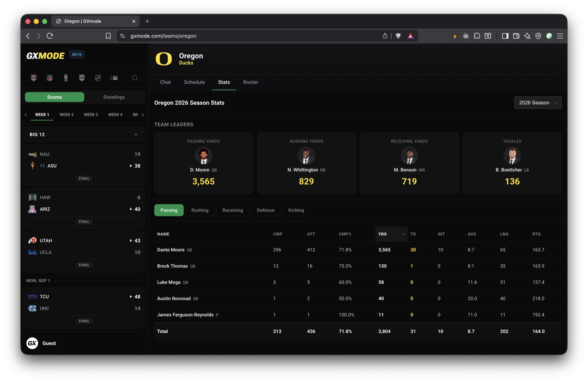Screen dimensions: 588x382
Task: Select the NFL league icon
Action: [50, 78]
